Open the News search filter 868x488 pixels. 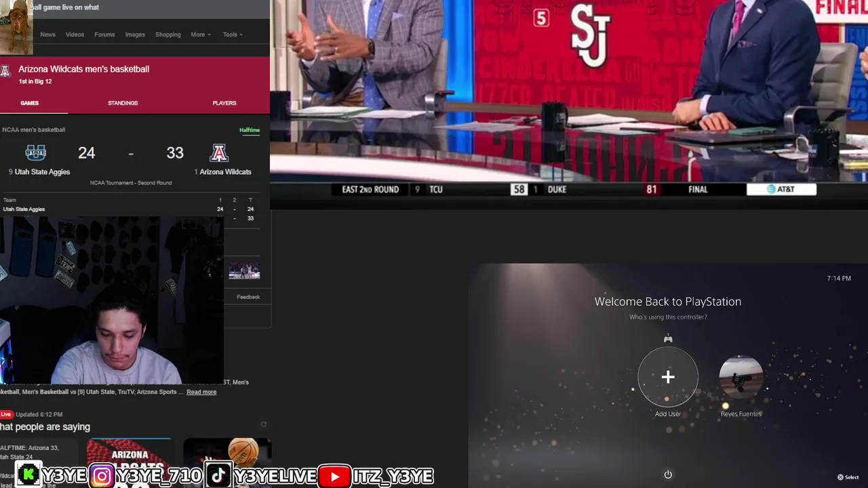47,35
